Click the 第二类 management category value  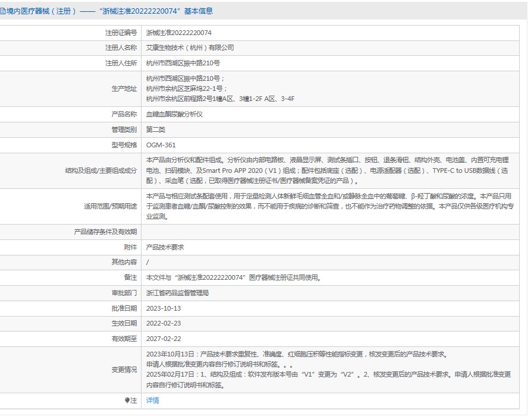(156, 130)
